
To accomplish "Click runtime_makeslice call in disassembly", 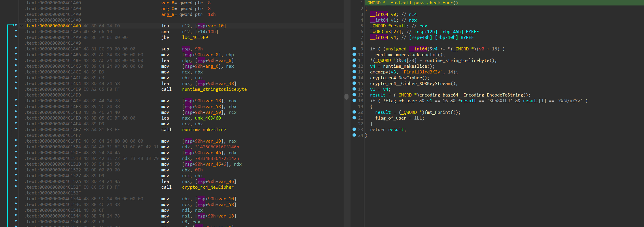I will pos(204,130).
